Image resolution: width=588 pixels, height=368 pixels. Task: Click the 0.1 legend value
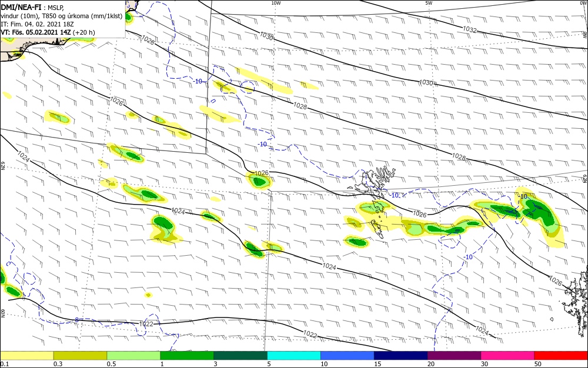(5, 364)
